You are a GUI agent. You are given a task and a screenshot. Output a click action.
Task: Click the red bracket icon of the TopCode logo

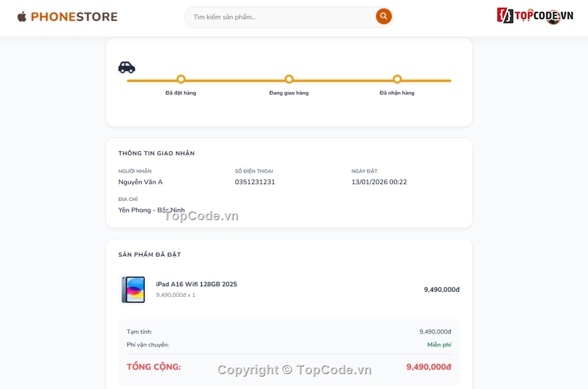pyautogui.click(x=502, y=14)
